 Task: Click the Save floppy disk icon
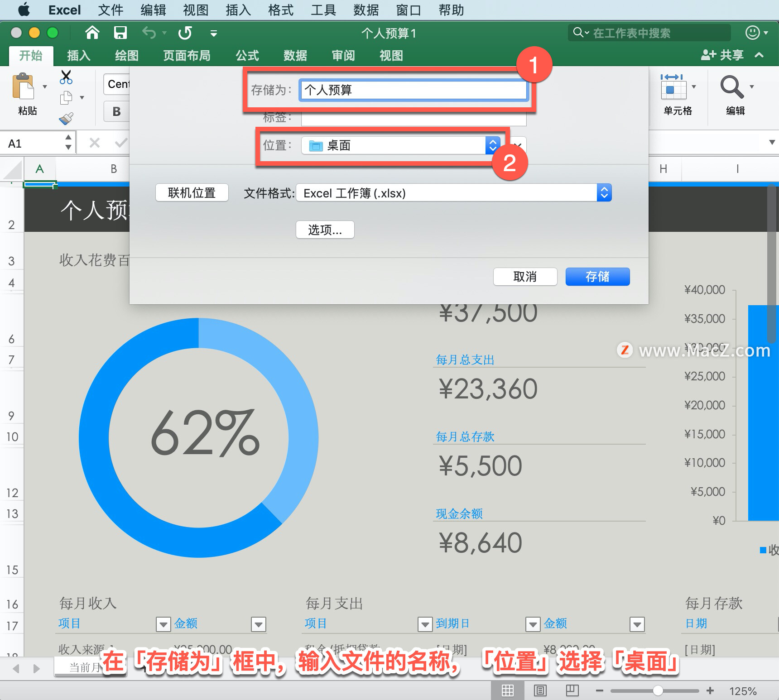pyautogui.click(x=120, y=33)
